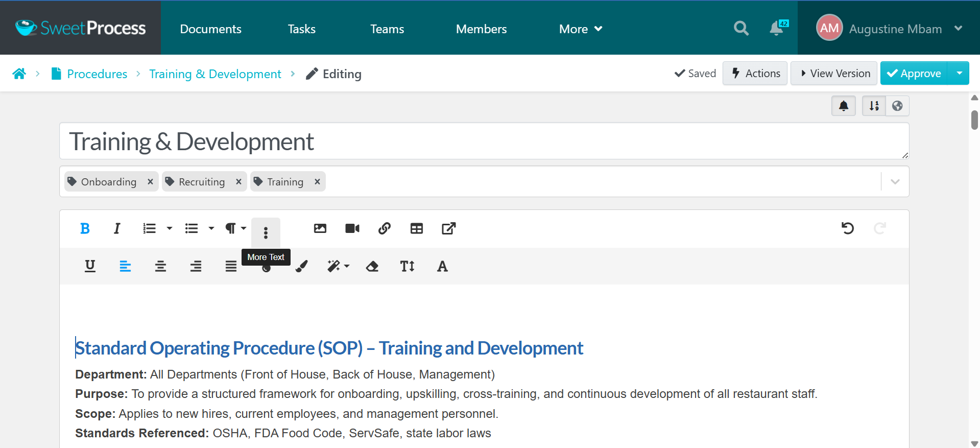Viewport: 980px width, 448px height.
Task: Open the font family A tool
Action: (x=442, y=266)
